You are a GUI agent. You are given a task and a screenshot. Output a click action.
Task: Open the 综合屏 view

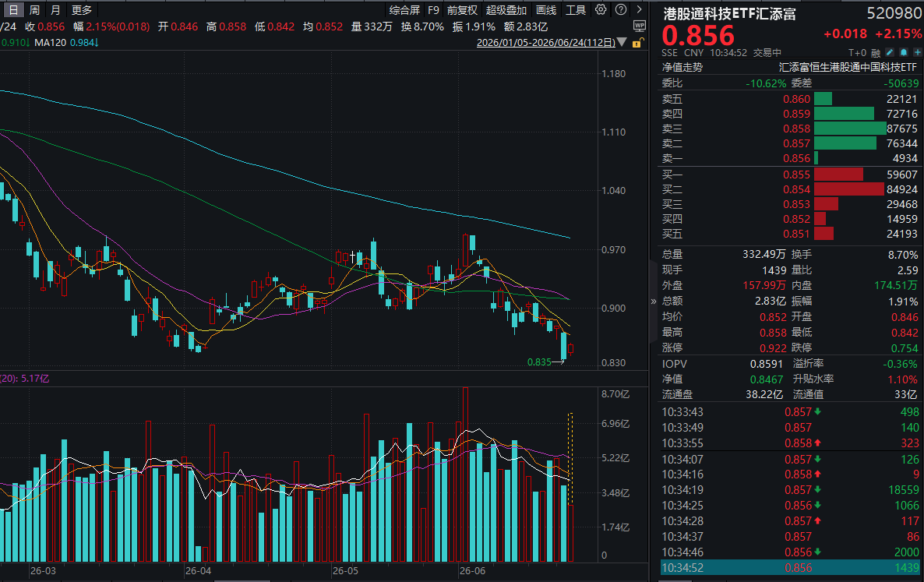coord(405,10)
